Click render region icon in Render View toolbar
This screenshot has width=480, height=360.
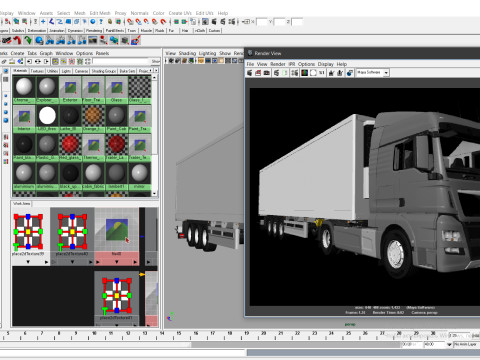point(258,73)
